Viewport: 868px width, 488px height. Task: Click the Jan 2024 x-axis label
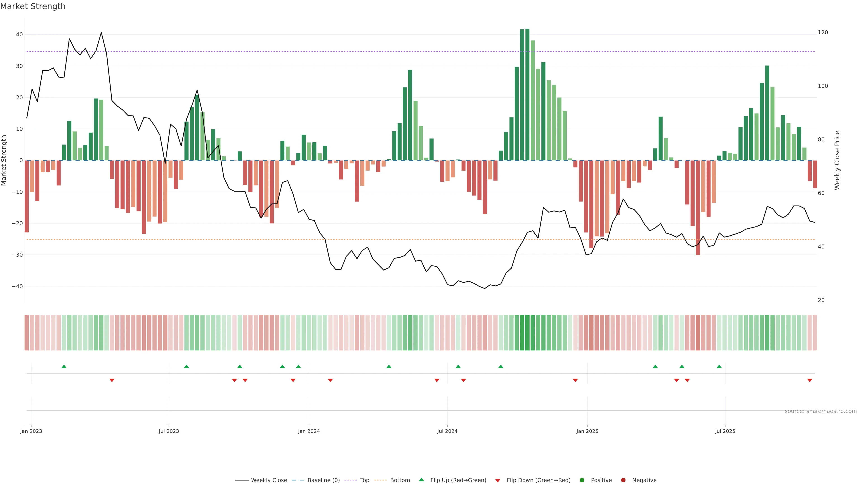(309, 432)
